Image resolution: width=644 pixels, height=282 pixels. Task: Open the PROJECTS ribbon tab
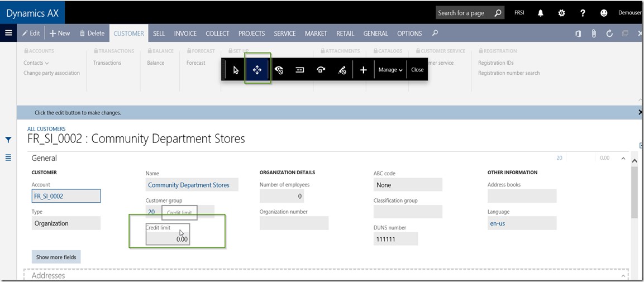pyautogui.click(x=251, y=34)
